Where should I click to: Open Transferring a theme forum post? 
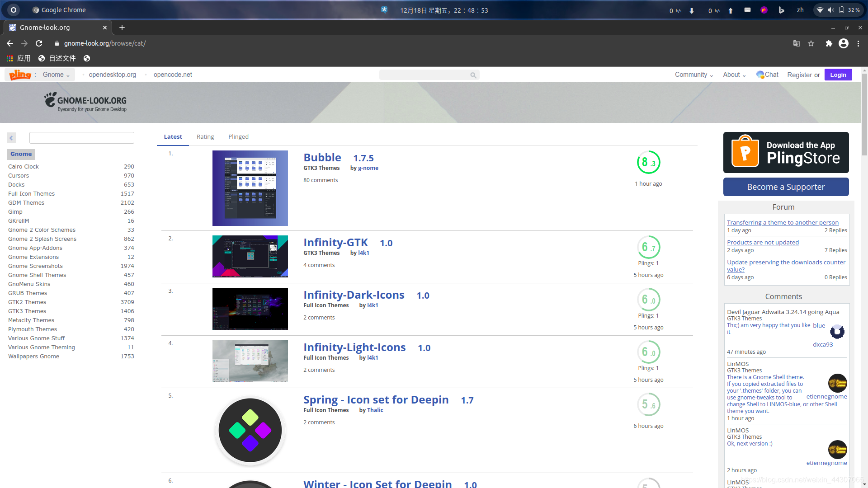pos(783,222)
